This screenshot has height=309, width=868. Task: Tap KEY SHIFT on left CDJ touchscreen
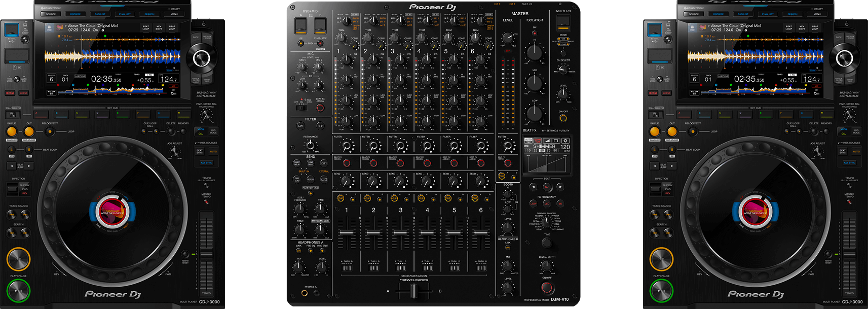[x=159, y=27]
